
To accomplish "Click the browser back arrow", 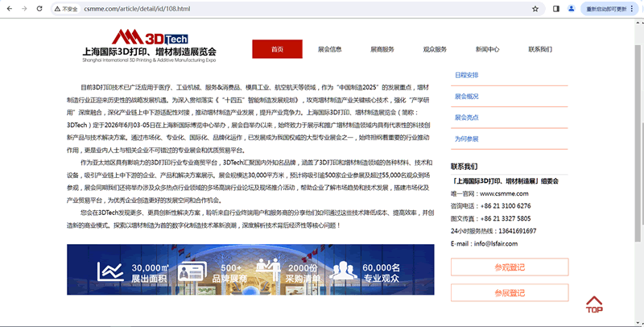I will [x=9, y=9].
